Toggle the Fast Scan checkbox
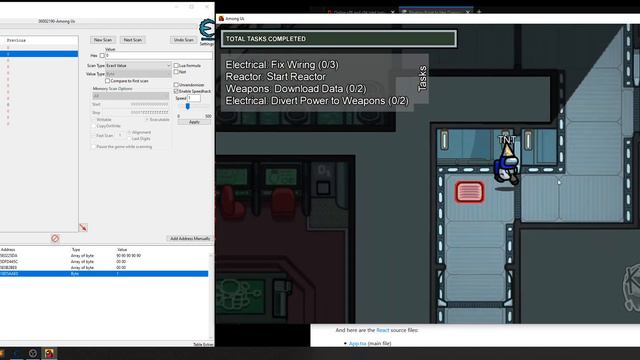 click(x=94, y=136)
